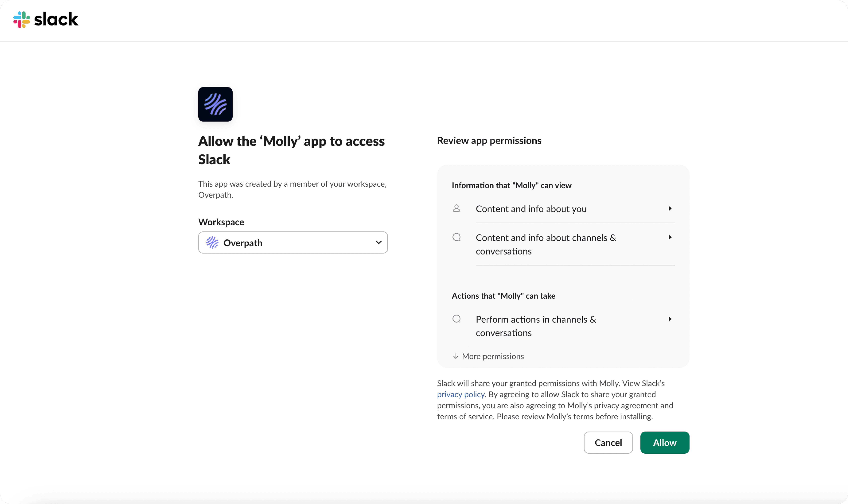Click the Review app permissions heading

point(489,141)
